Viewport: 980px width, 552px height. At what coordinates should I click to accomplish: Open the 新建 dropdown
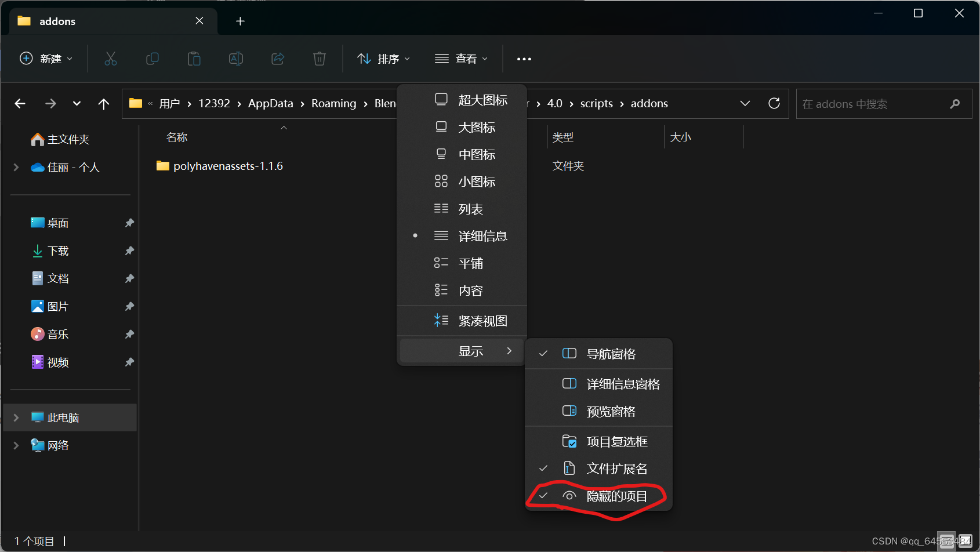point(46,59)
